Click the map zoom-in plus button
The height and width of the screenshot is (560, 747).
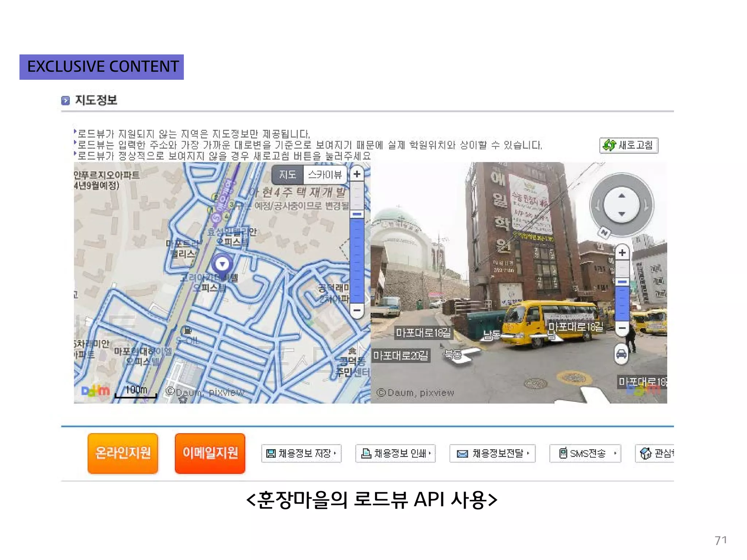(357, 174)
